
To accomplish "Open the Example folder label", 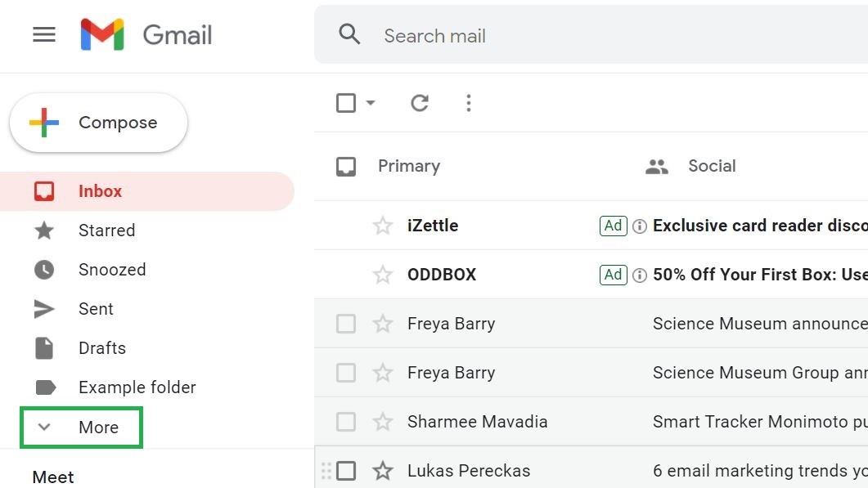I will click(x=137, y=387).
